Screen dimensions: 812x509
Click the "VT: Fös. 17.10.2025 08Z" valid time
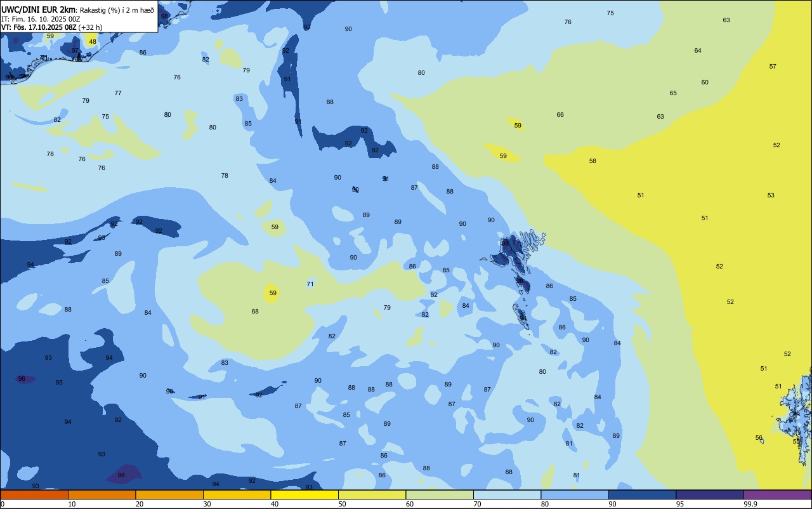(39, 27)
